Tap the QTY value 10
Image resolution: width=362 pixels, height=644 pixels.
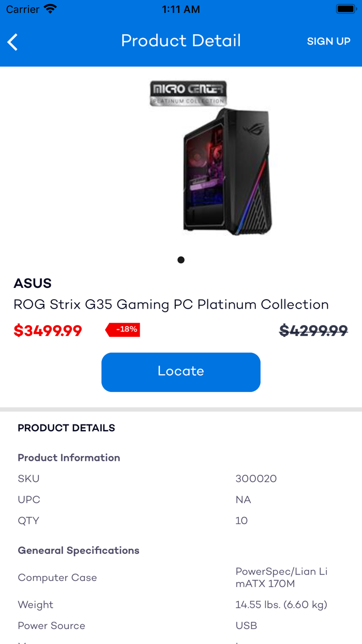coord(242,521)
